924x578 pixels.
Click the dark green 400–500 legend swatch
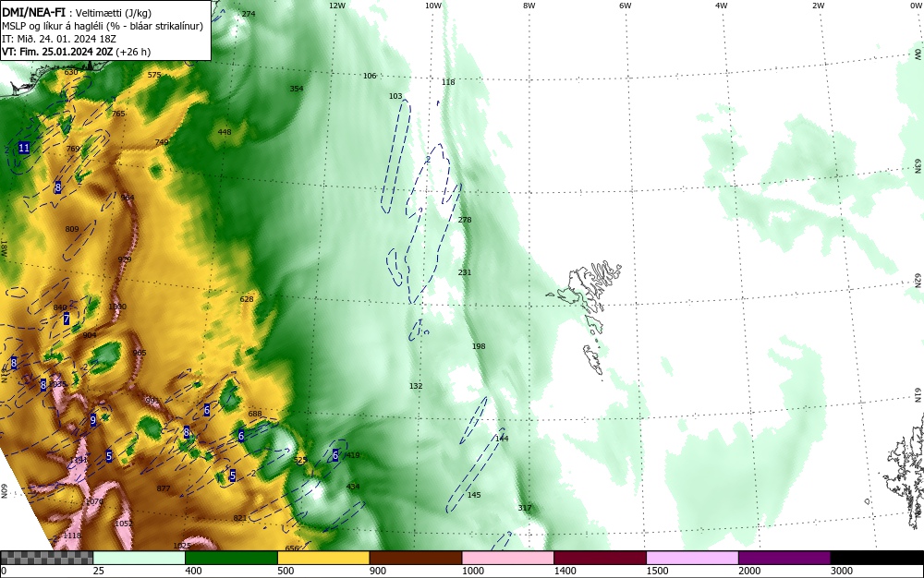[231, 558]
